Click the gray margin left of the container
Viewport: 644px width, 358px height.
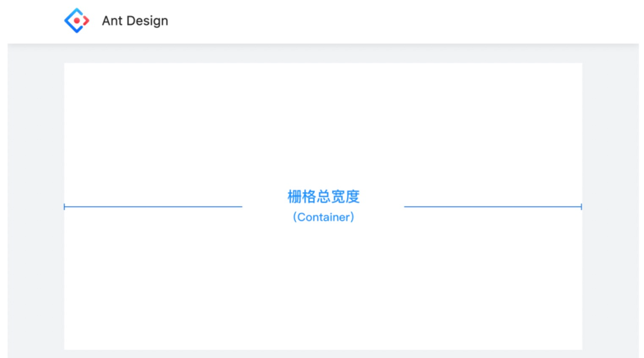click(36, 203)
